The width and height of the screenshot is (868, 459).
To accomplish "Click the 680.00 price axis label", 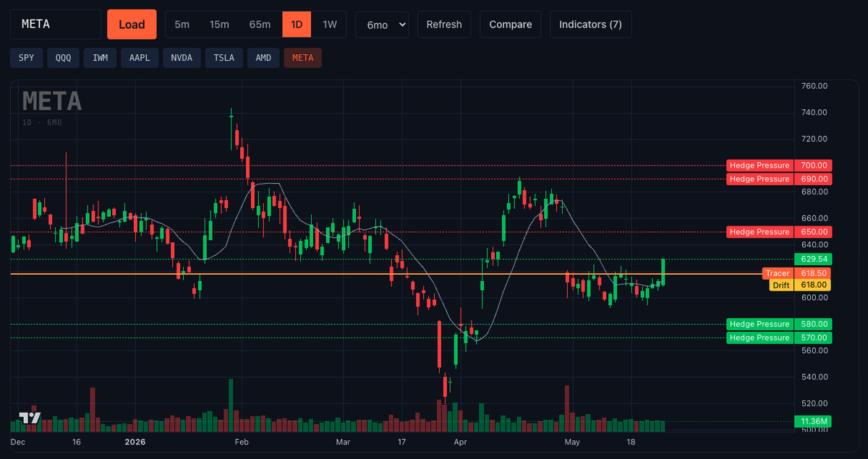I will [814, 192].
